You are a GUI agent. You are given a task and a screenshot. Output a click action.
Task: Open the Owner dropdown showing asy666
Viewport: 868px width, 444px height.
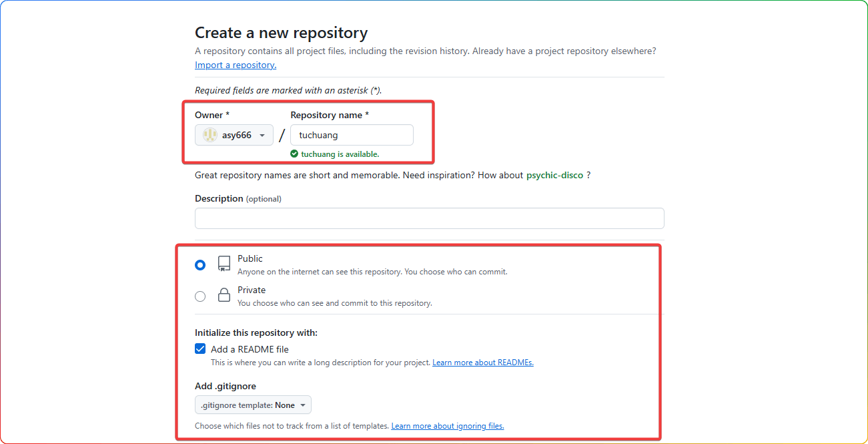(234, 135)
